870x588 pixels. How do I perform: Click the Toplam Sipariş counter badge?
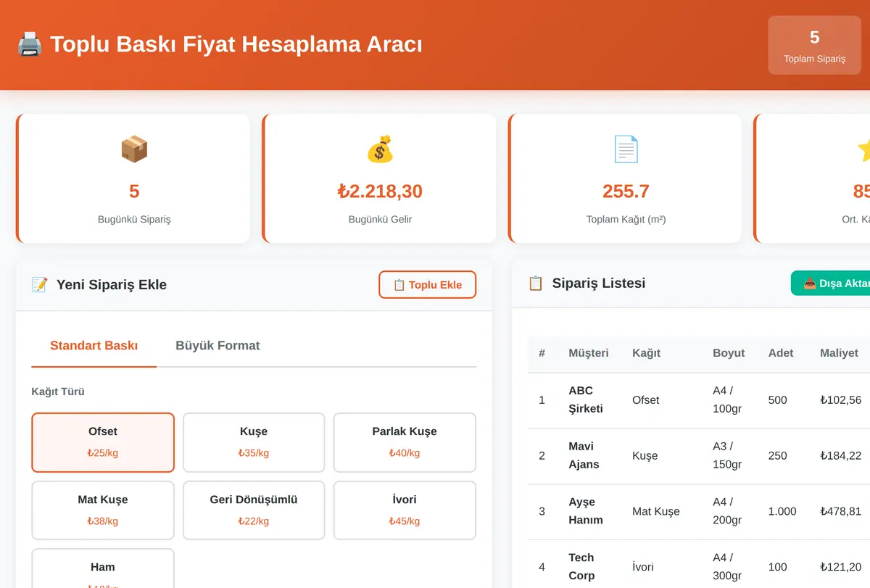coord(815,45)
